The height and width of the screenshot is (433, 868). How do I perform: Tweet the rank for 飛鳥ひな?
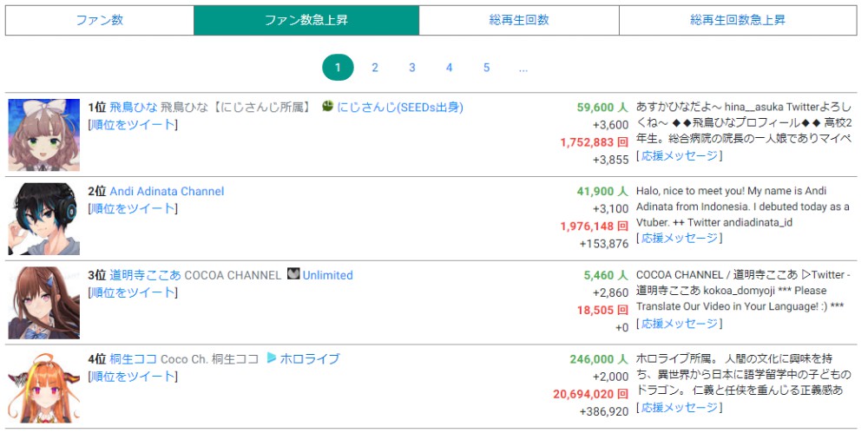pyautogui.click(x=133, y=125)
